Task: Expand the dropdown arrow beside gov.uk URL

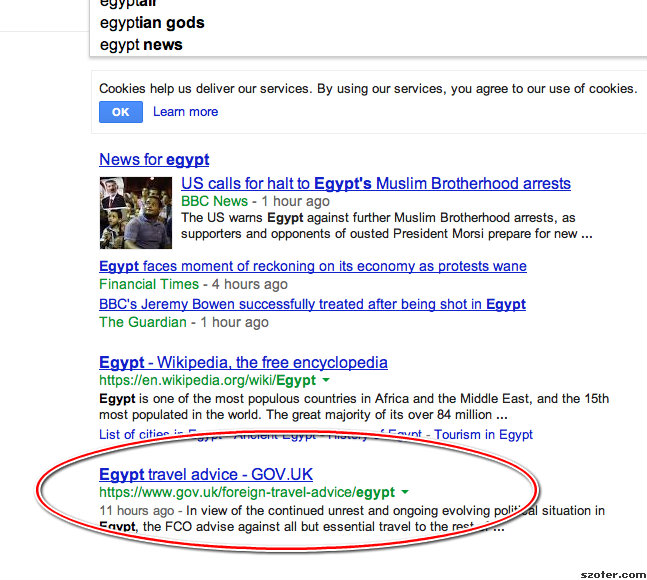Action: click(405, 492)
